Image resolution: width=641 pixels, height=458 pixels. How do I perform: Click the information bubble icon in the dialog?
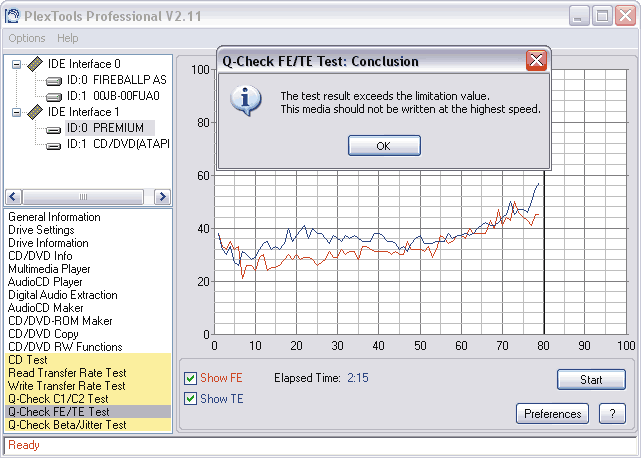pos(245,101)
